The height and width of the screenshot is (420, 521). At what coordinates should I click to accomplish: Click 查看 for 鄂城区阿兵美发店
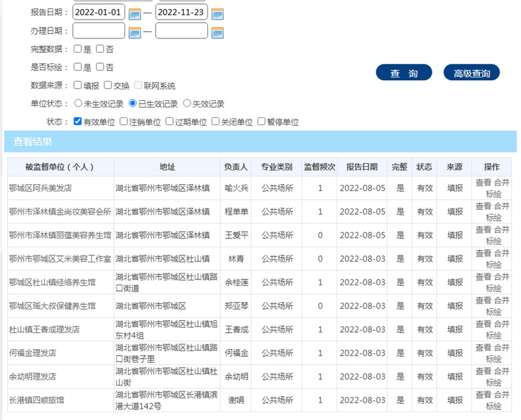pos(483,183)
